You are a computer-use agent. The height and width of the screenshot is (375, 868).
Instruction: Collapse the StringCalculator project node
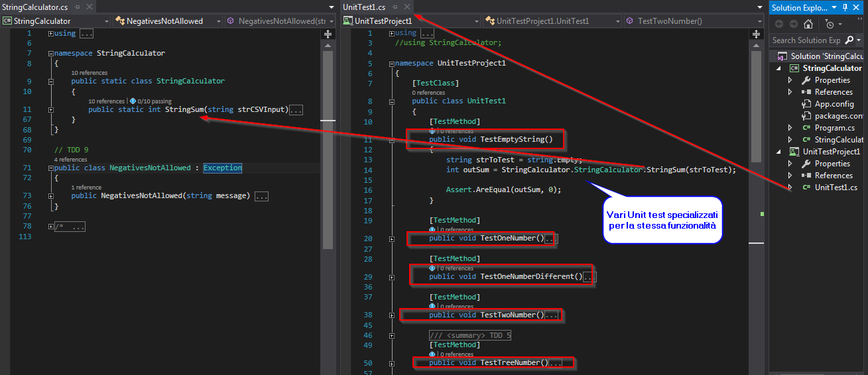[780, 68]
